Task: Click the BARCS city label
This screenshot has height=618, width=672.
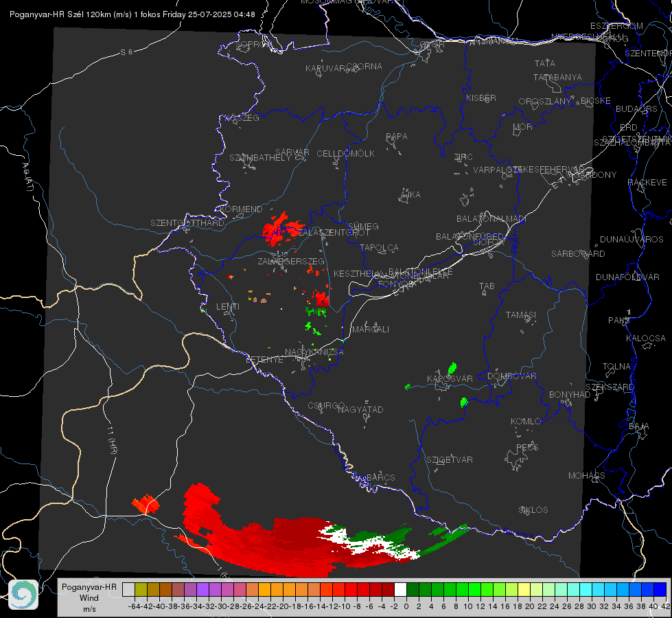Action: 381,478
